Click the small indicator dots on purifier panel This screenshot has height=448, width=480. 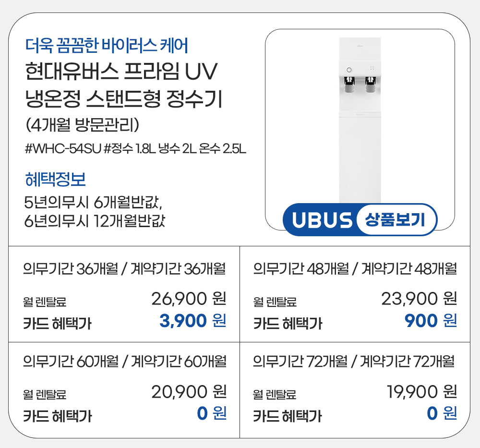[x=372, y=69]
